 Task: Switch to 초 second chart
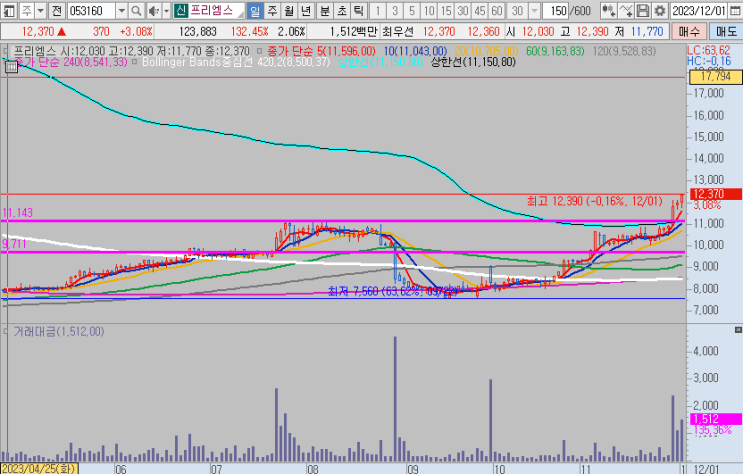[x=342, y=10]
